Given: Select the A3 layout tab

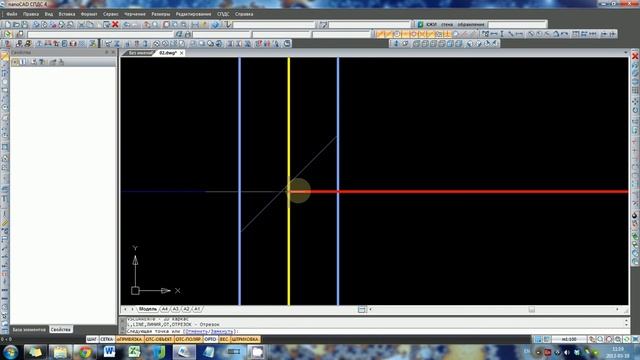Looking at the screenshot, I should coord(176,309).
